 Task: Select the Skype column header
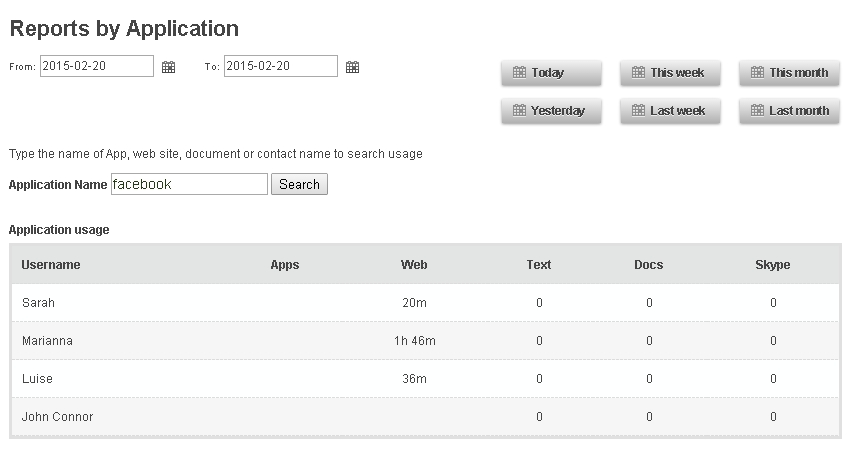point(772,265)
